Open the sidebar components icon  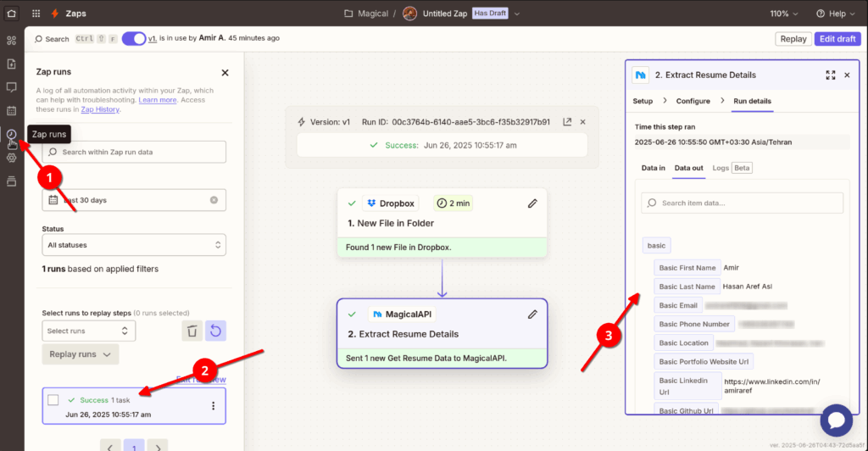pyautogui.click(x=11, y=41)
